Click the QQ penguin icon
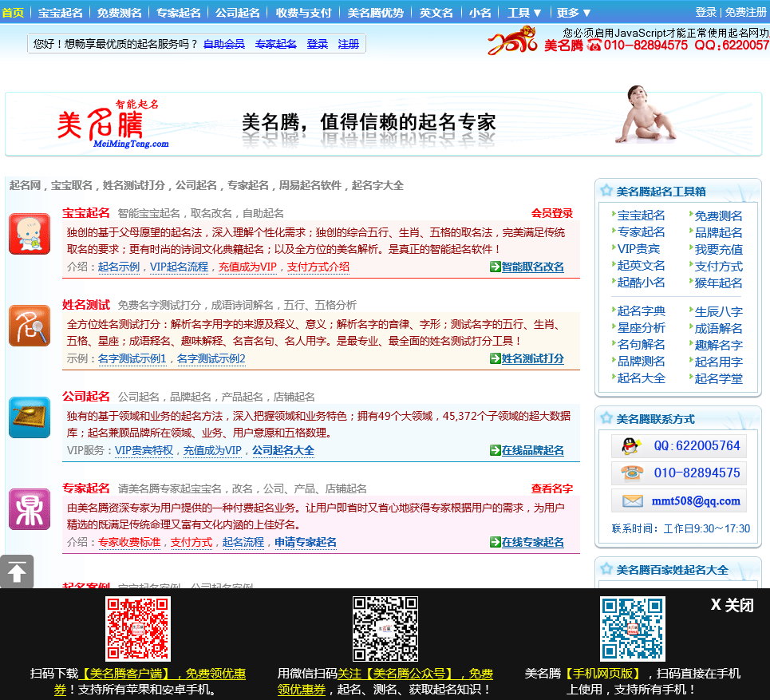 (630, 445)
